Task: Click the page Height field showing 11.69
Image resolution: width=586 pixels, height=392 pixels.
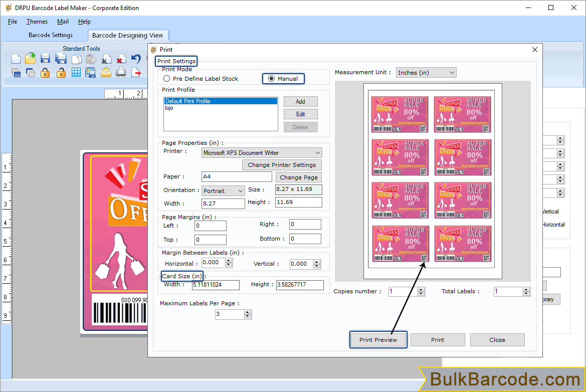Action: coord(299,202)
